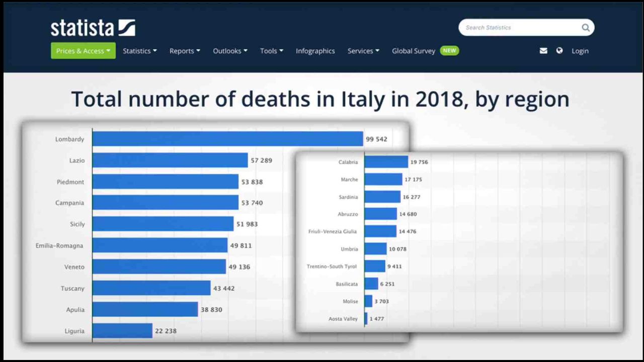The image size is (644, 362).
Task: Click the search magnifier icon
Action: [586, 28]
